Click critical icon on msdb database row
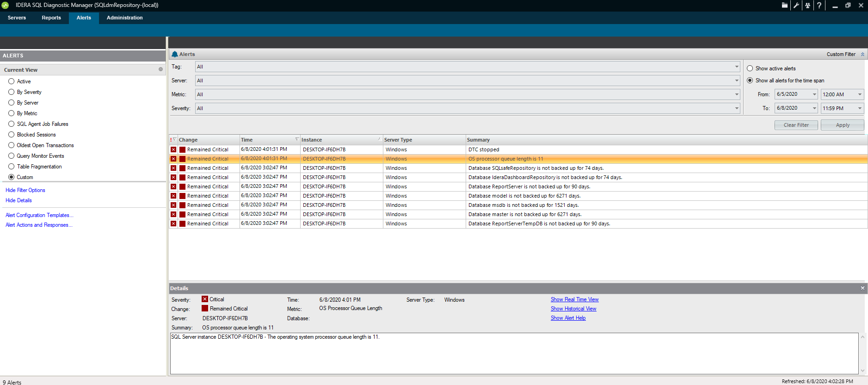 point(173,205)
